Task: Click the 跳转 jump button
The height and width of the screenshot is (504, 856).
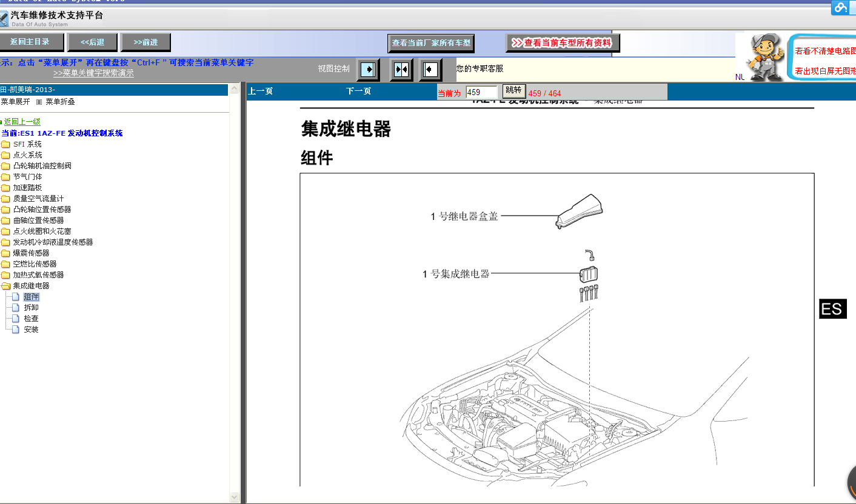Action: (x=513, y=90)
